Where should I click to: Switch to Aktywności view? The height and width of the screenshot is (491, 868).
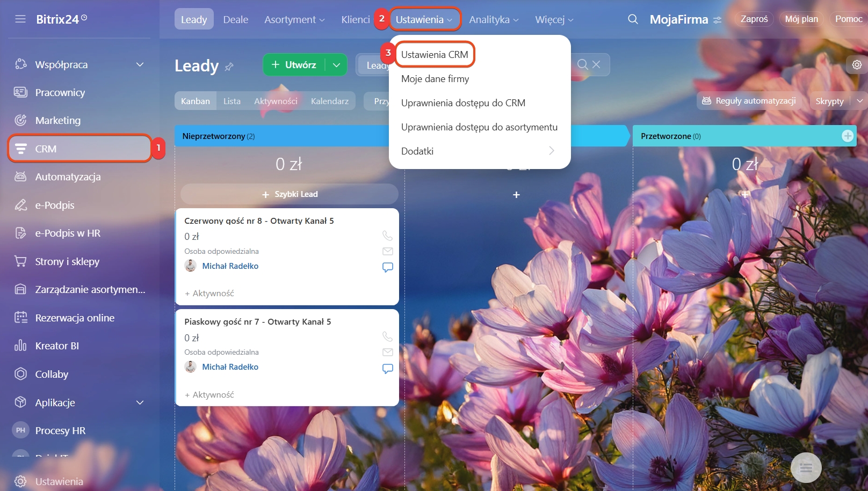tap(276, 101)
